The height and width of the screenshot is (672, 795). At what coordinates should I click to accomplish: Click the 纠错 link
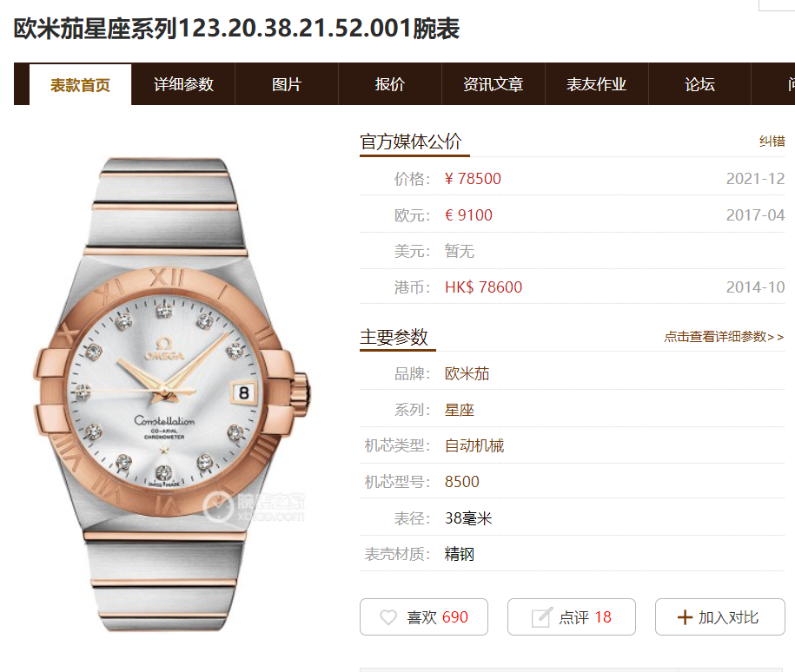coord(772,142)
